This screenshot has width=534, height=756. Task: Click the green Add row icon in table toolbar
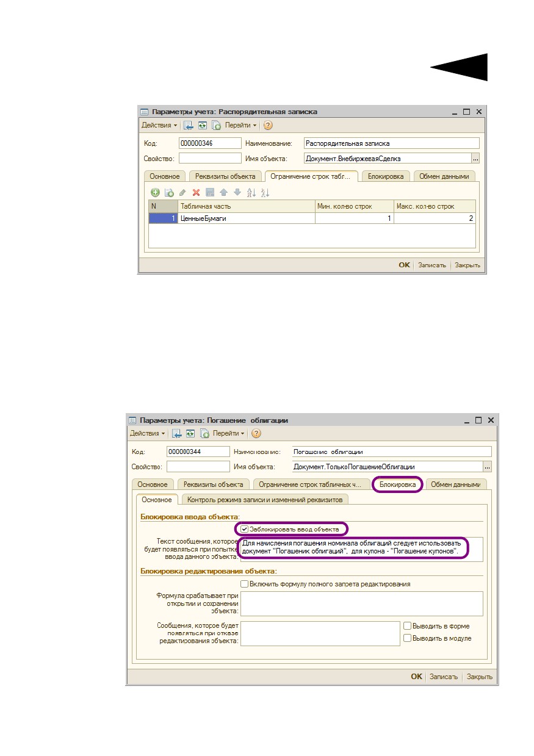(155, 192)
